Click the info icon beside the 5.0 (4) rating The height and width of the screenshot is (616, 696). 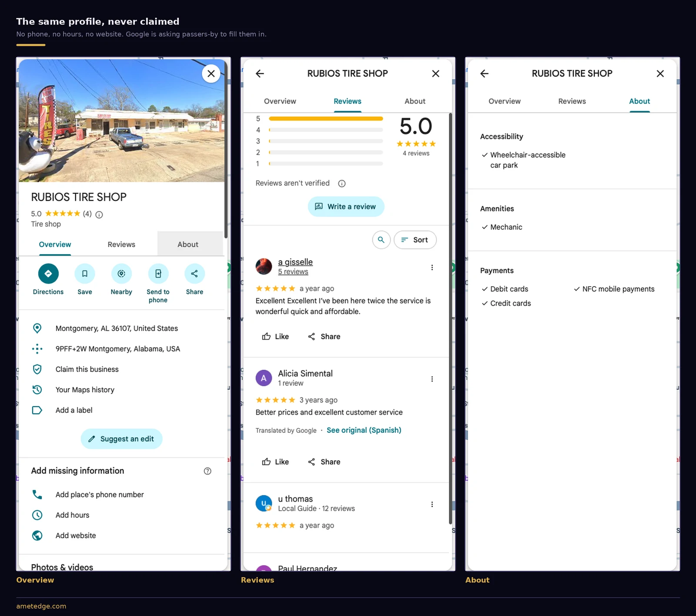point(99,214)
